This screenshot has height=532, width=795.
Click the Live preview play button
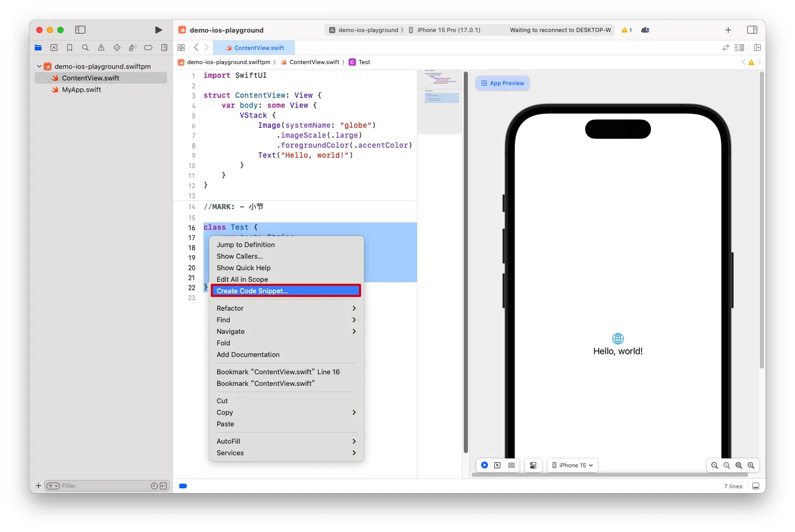point(484,465)
